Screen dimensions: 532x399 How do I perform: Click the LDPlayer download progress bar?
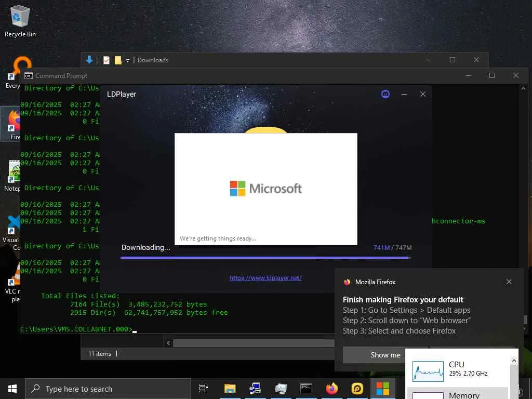coord(265,258)
